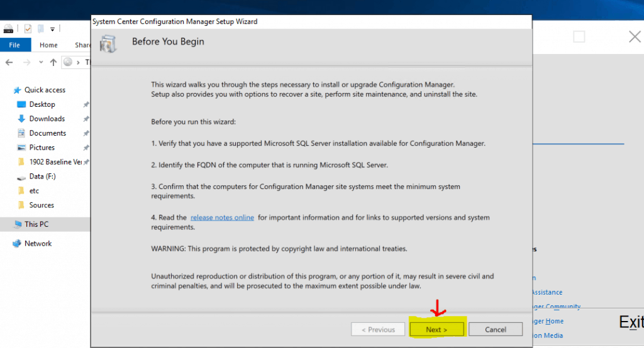Click Exit on the splash screen

(631, 322)
